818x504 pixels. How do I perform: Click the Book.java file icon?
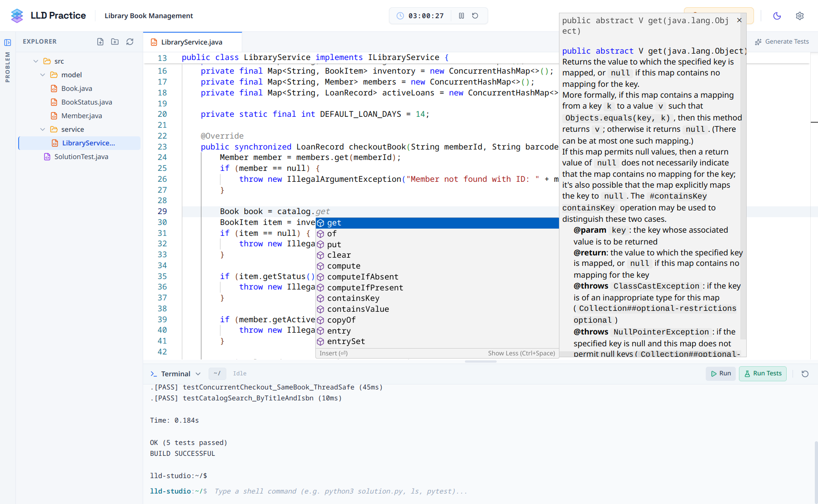(54, 88)
